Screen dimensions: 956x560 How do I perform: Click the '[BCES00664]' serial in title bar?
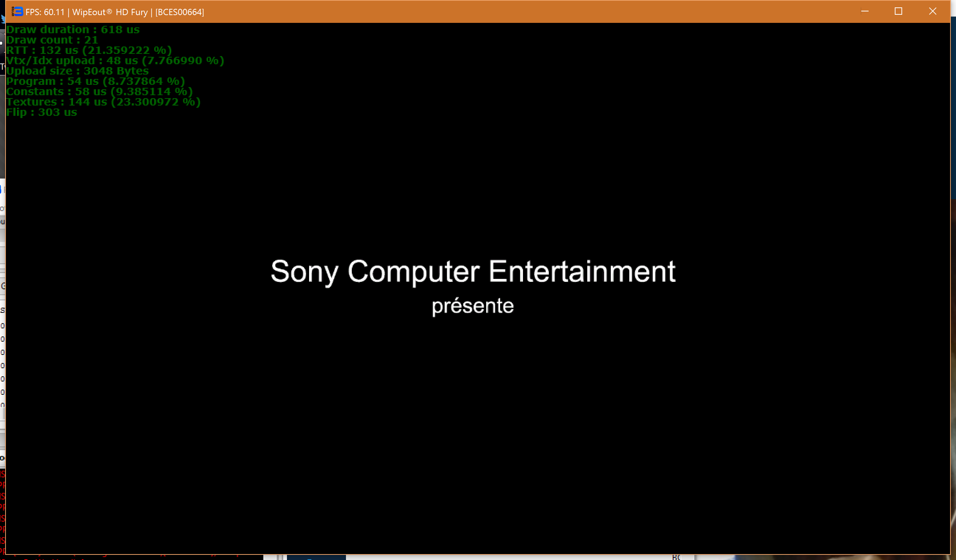point(180,12)
